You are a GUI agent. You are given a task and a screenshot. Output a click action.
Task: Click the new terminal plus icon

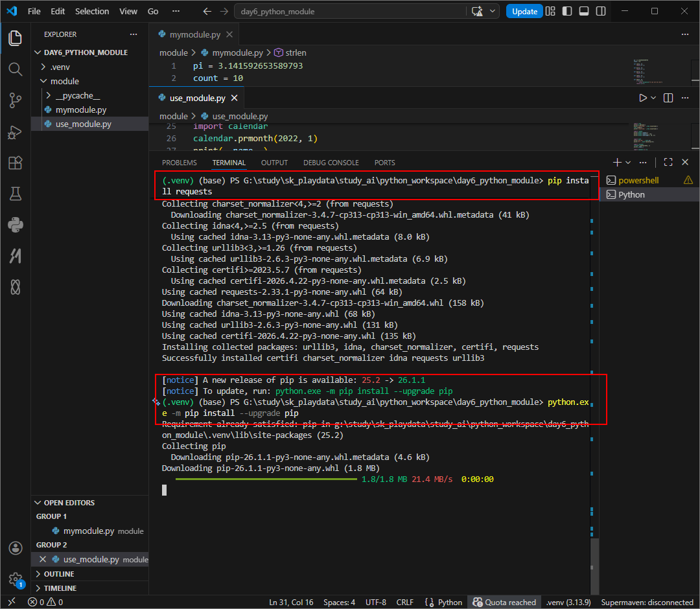pos(617,163)
